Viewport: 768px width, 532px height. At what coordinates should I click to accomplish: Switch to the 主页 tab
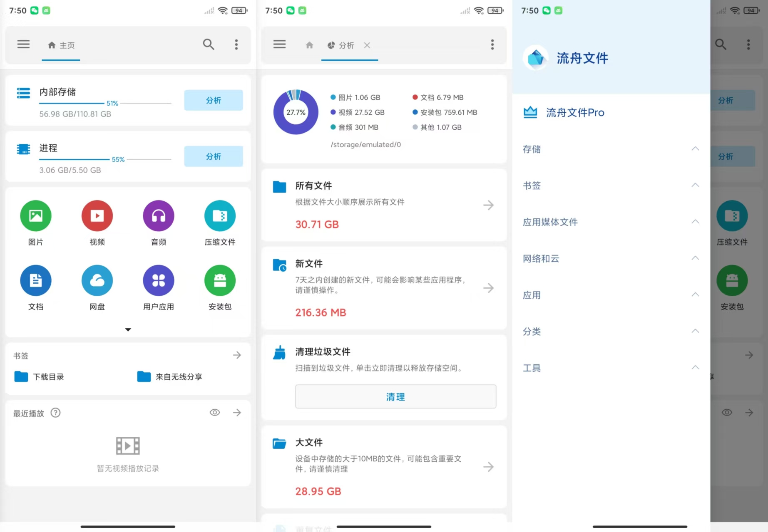click(x=61, y=45)
